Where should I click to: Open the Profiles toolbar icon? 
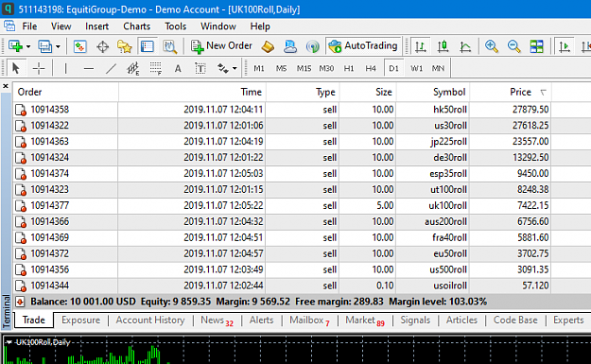(x=45, y=46)
